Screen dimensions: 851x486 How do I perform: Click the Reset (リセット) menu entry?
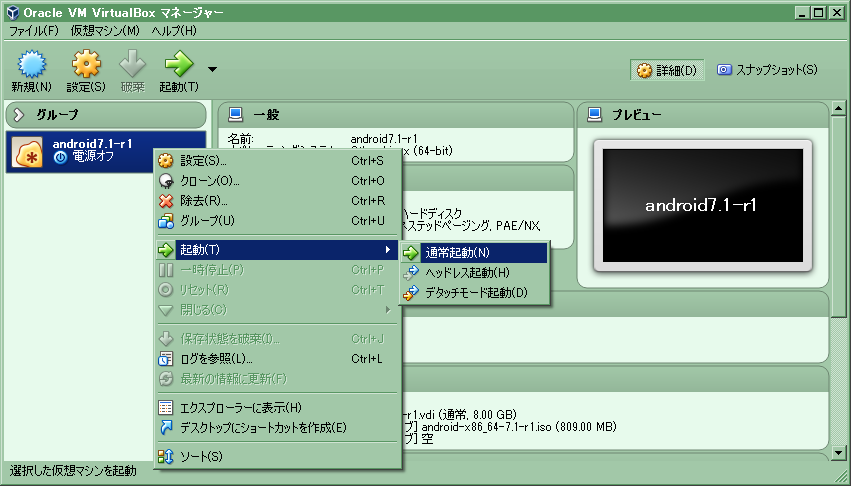tap(277, 290)
